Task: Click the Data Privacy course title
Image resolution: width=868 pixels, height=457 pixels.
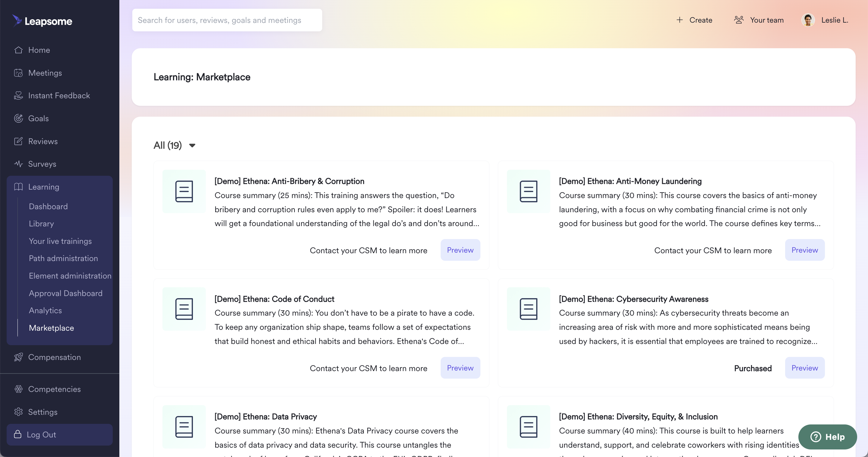Action: coord(266,417)
